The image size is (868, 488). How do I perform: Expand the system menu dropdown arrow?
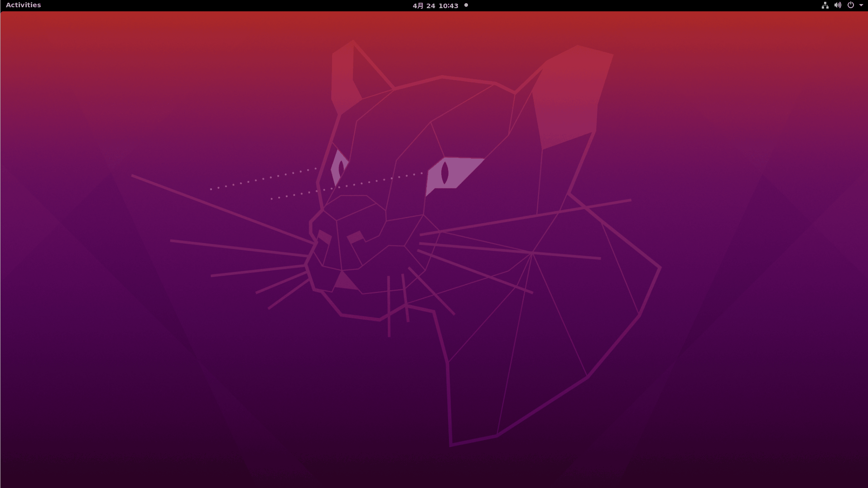[x=861, y=5]
